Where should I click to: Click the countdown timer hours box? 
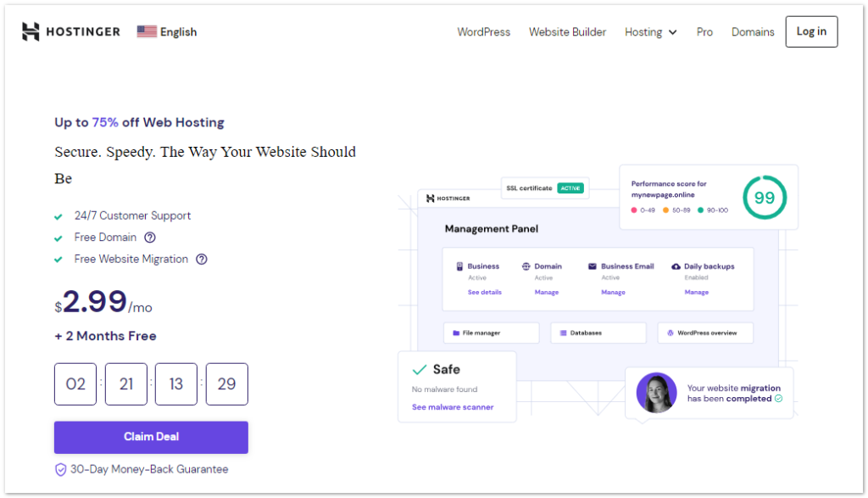[125, 383]
